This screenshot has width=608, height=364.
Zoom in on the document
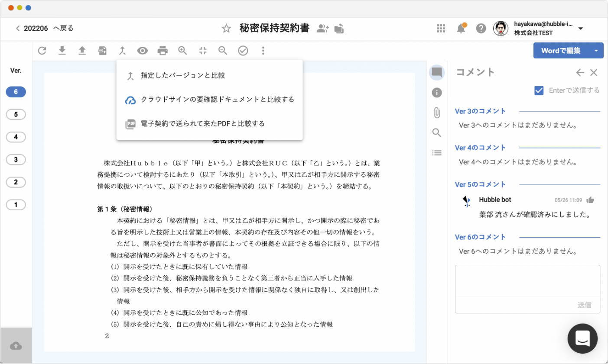click(x=182, y=51)
